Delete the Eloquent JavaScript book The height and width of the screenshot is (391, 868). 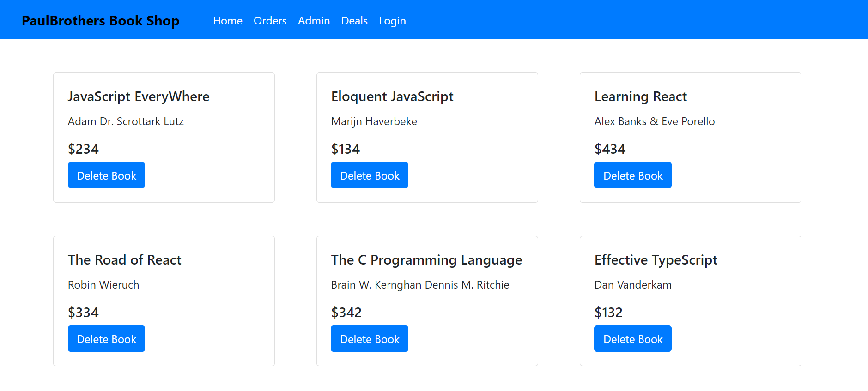370,175
